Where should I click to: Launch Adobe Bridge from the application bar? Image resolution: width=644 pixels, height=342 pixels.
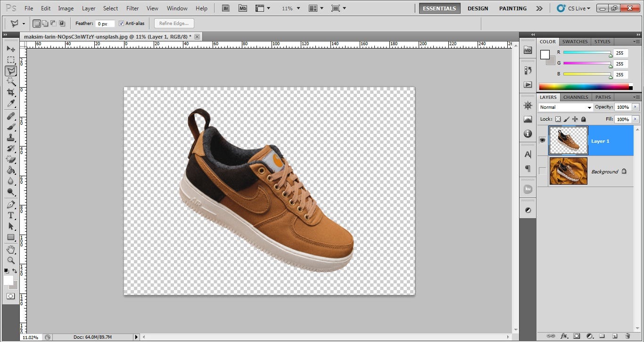(x=225, y=8)
